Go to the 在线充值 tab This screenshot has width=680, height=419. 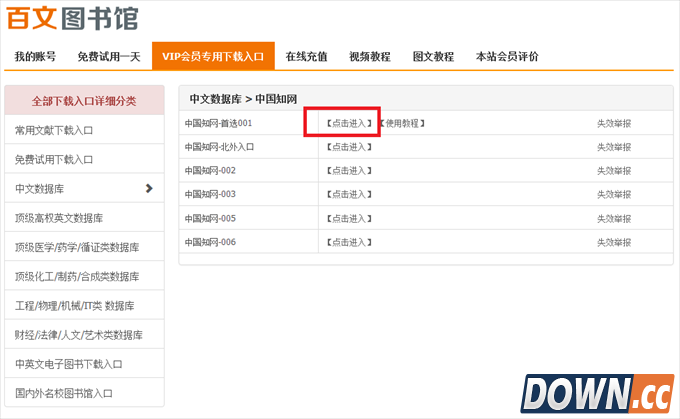point(306,56)
